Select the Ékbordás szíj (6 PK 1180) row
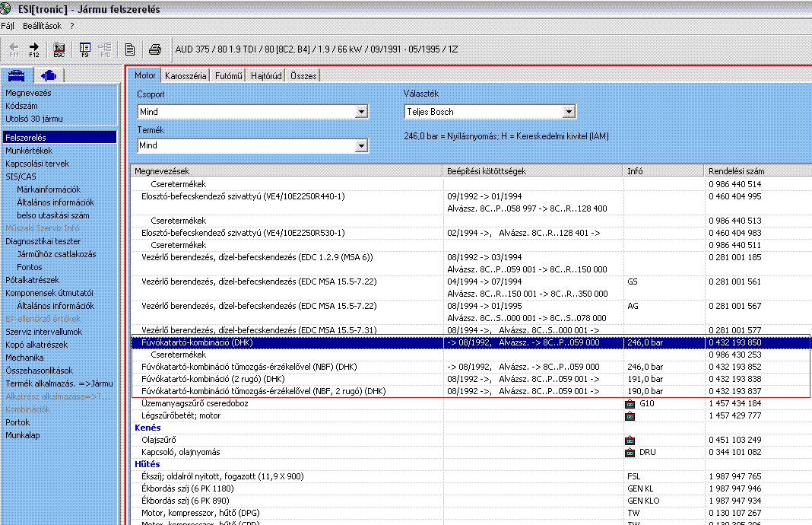The width and height of the screenshot is (812, 525). pyautogui.click(x=471, y=488)
